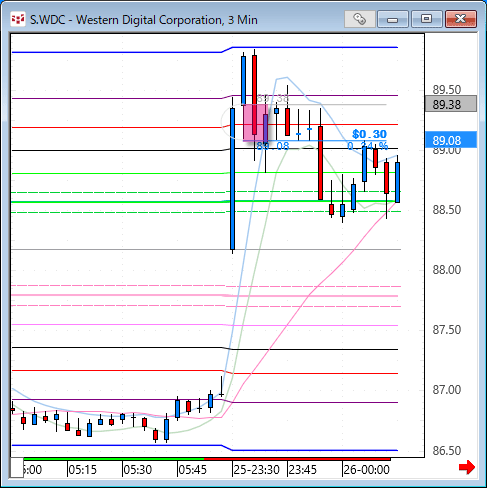This screenshot has width=487, height=488.
Task: Click the 87.00 price axis label
Action: click(x=447, y=390)
